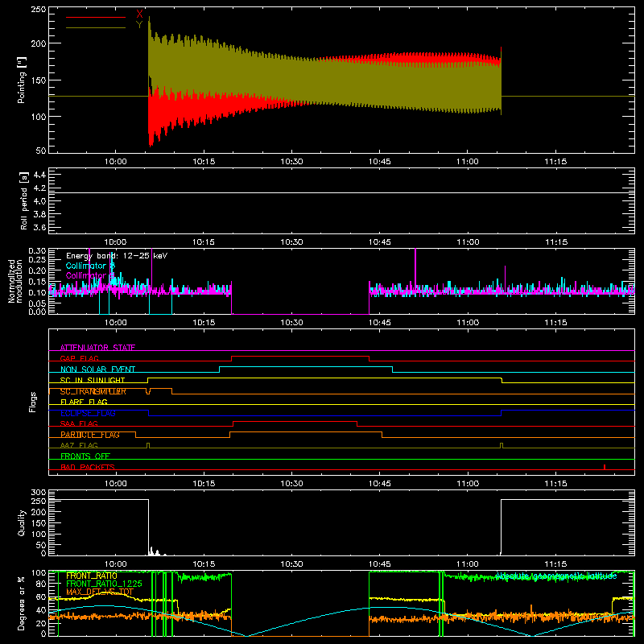Screen dimensions: 644x644
Task: Click the raised GAP_FLAG red step segment
Action: point(300,357)
